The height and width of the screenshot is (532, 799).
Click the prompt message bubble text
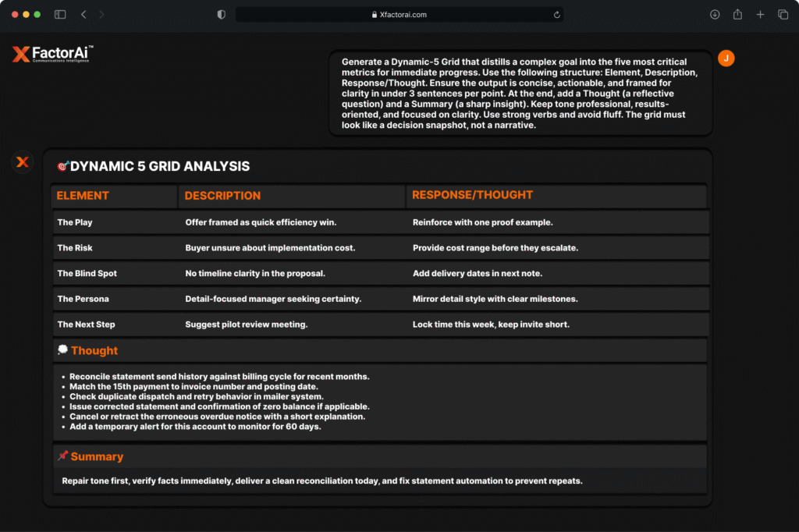(x=520, y=93)
